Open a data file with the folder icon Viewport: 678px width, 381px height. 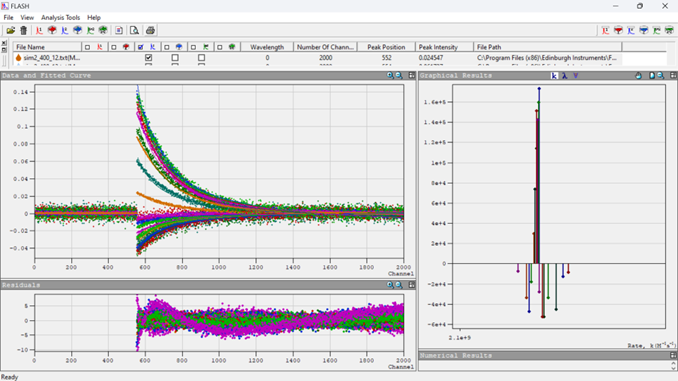click(x=10, y=30)
